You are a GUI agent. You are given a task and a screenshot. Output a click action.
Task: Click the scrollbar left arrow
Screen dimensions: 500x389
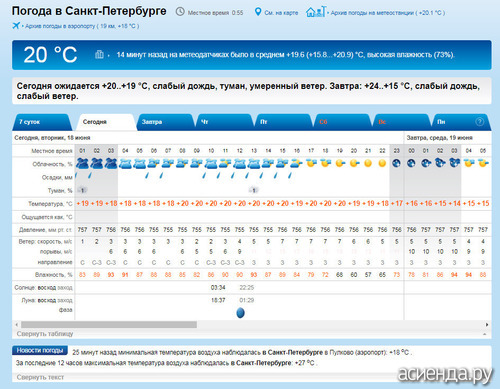coord(17,324)
